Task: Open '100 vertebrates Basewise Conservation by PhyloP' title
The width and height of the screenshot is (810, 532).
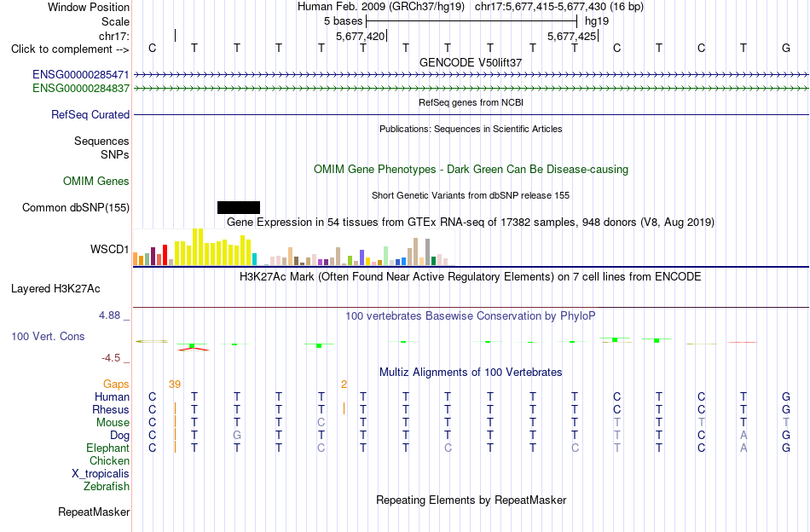Action: coord(471,315)
